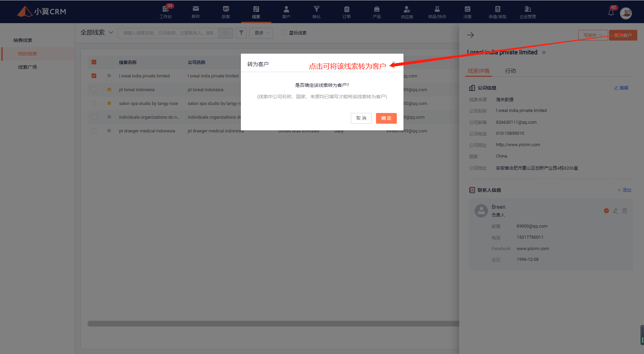644x354 pixels.
Task: Delete contact Breen with trash icon
Action: coord(625,211)
